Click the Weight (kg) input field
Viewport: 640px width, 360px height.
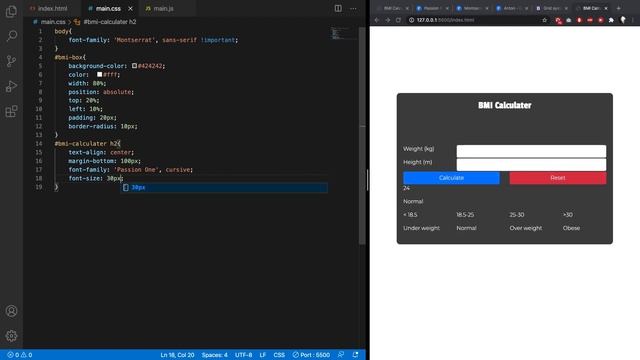[x=531, y=151]
